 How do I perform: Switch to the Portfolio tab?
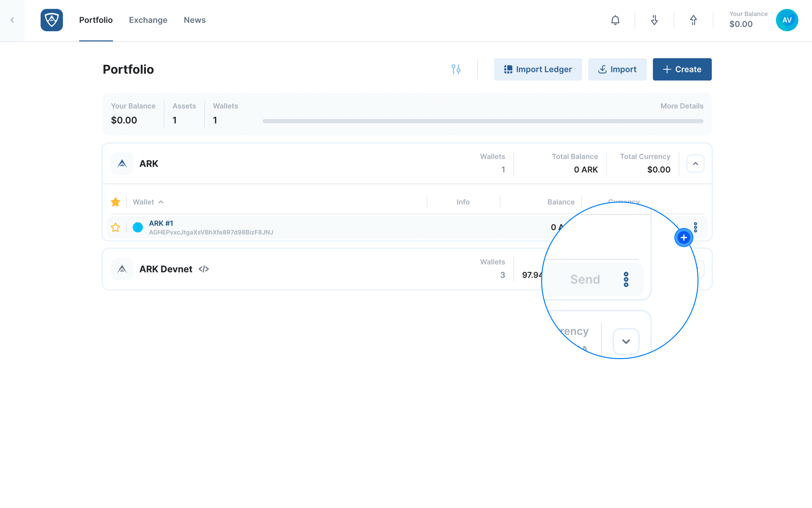point(96,20)
